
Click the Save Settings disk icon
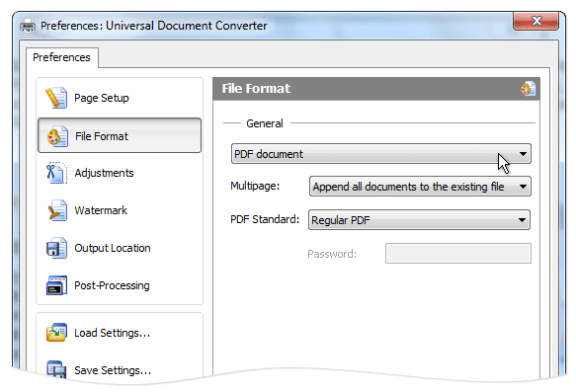56,368
